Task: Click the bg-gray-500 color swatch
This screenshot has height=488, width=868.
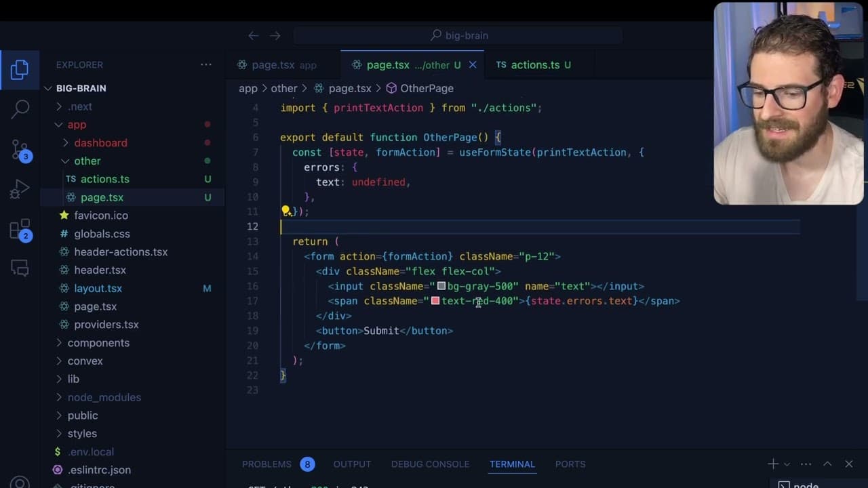Action: pos(441,287)
